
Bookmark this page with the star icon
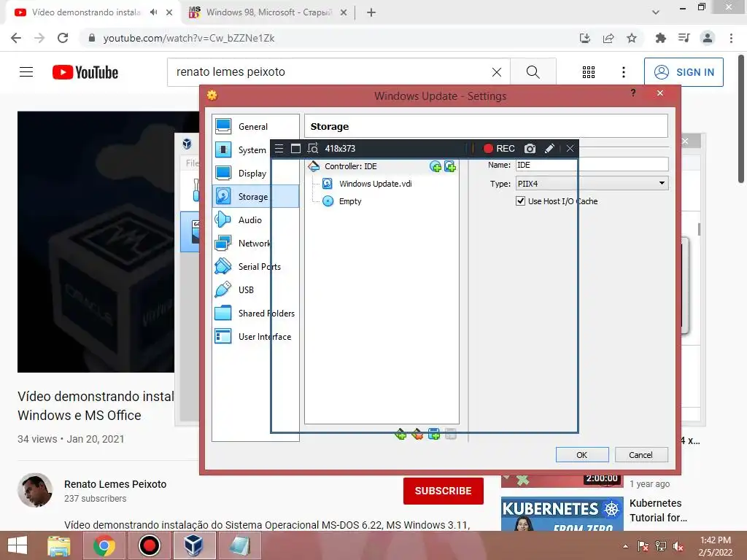632,38
